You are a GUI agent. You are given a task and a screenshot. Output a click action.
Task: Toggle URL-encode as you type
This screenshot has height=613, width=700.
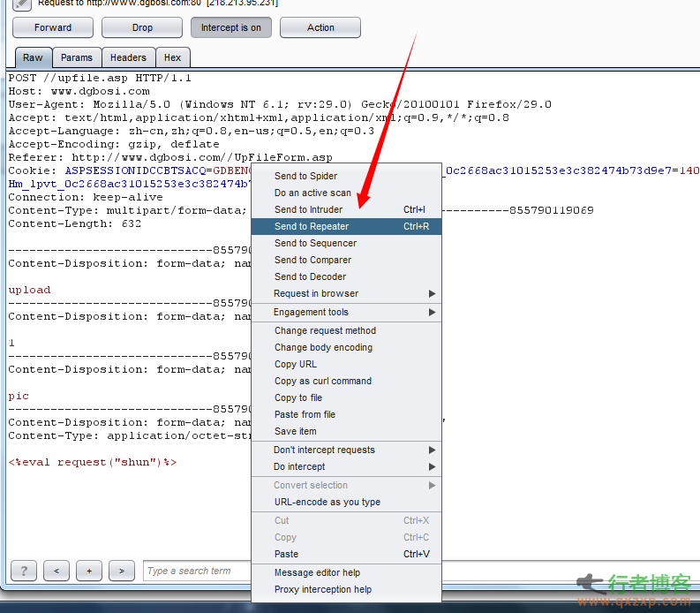[x=346, y=503]
